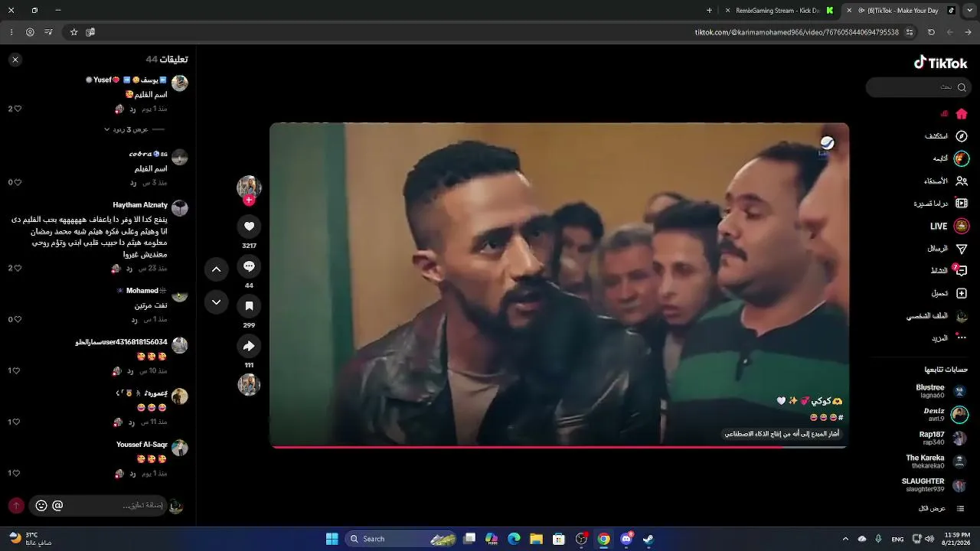Open The Kareka account from followed list
Image resolution: width=980 pixels, height=551 pixels.
pos(937,461)
